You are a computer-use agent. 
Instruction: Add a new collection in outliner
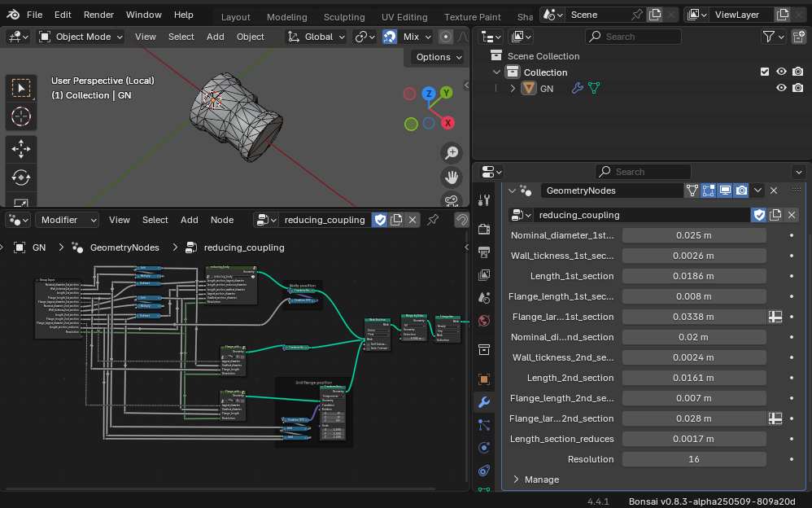798,37
